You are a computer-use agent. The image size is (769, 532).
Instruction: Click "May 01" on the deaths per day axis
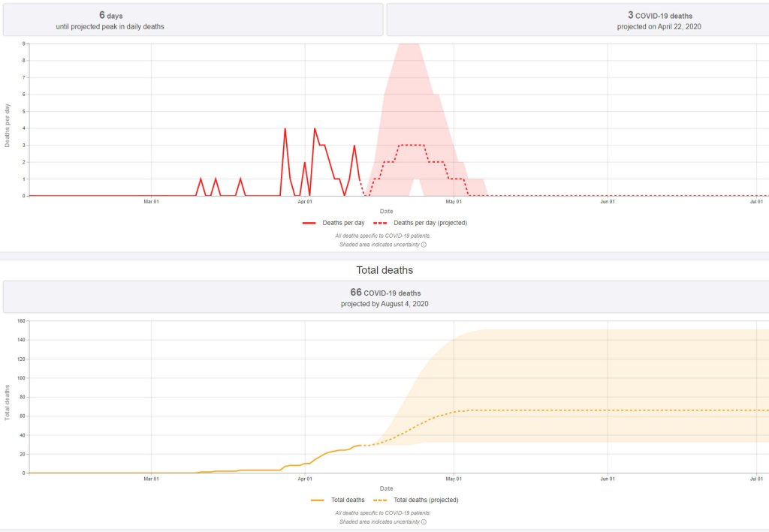(x=454, y=202)
